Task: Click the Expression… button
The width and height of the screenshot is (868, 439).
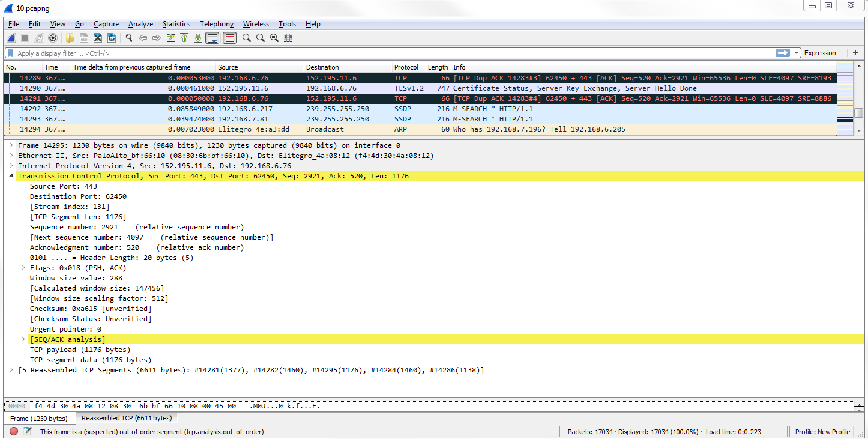Action: click(x=822, y=53)
